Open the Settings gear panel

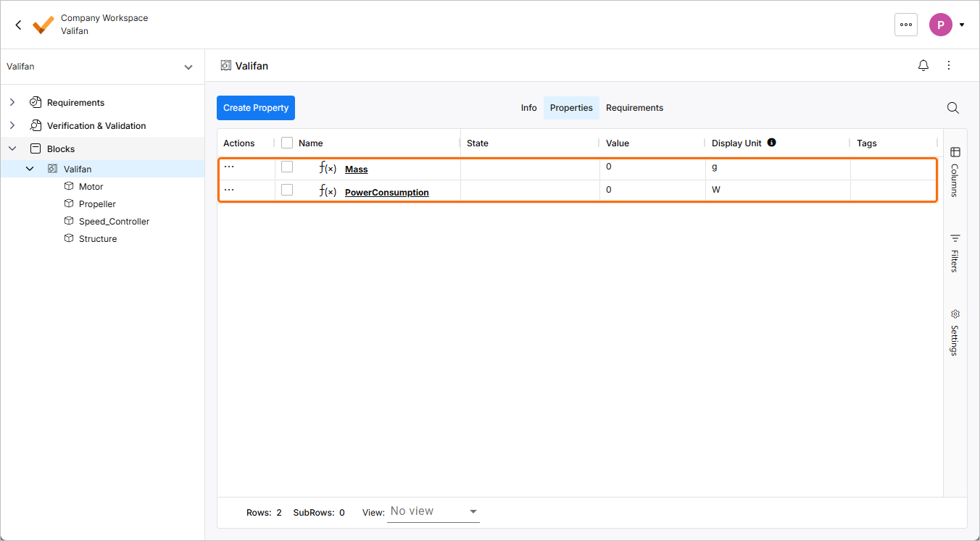tap(955, 332)
